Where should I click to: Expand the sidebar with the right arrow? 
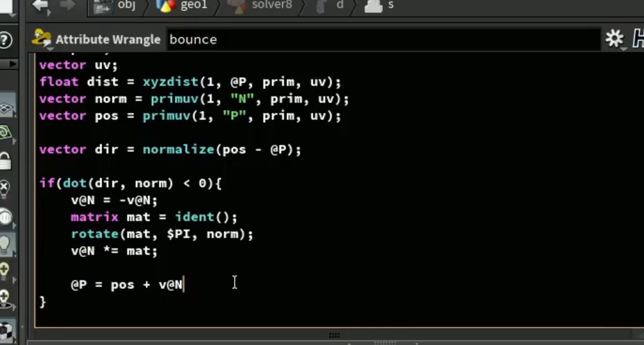pyautogui.click(x=13, y=64)
